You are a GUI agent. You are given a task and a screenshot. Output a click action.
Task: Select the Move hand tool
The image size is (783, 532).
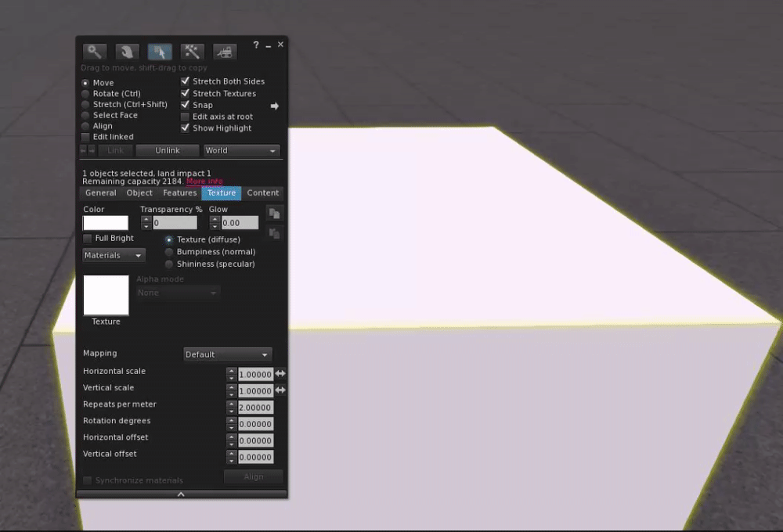(x=127, y=52)
